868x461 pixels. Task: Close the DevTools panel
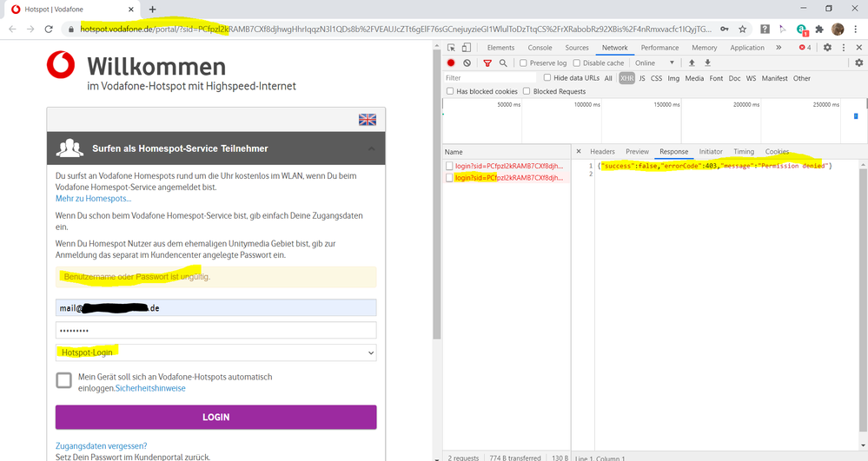859,48
